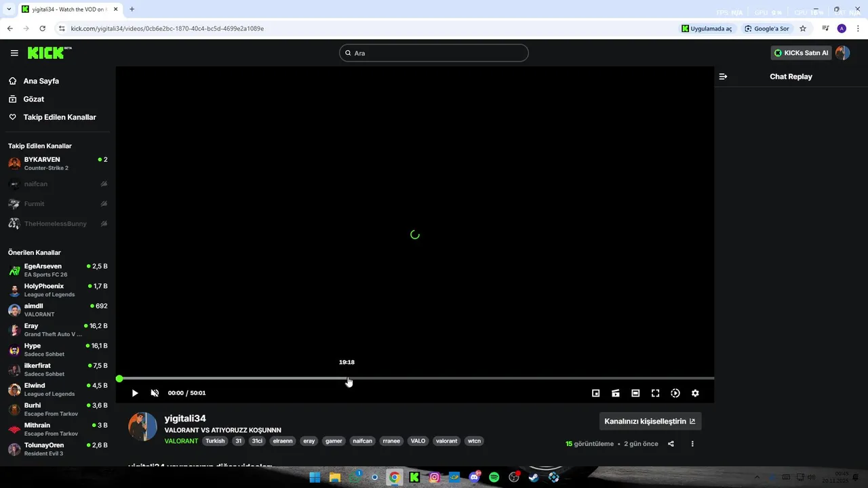Unmute the video volume
This screenshot has height=488, width=868.
(x=155, y=393)
